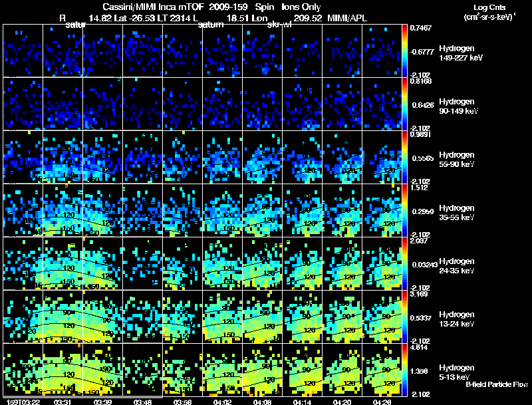Click the '03:39' time axis label
532x405 pixels.
(x=102, y=402)
